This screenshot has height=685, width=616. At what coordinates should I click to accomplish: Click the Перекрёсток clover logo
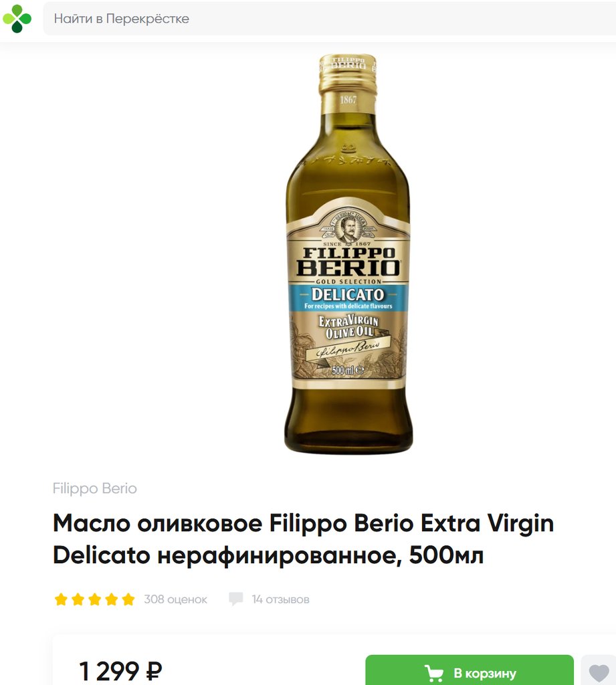point(17,18)
